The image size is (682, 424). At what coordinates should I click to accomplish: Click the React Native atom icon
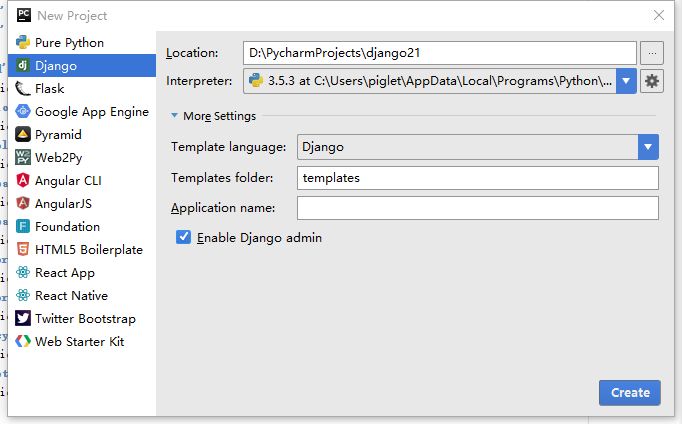(23, 296)
